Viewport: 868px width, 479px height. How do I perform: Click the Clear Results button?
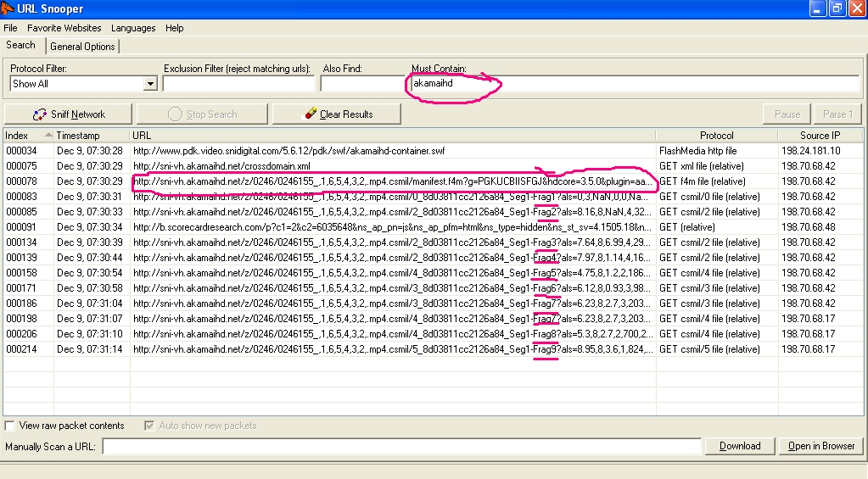tap(337, 114)
